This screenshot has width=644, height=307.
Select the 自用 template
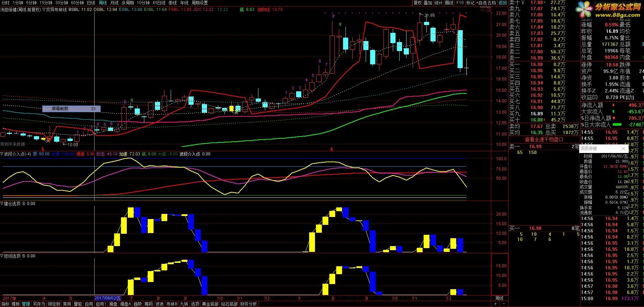click(89, 304)
